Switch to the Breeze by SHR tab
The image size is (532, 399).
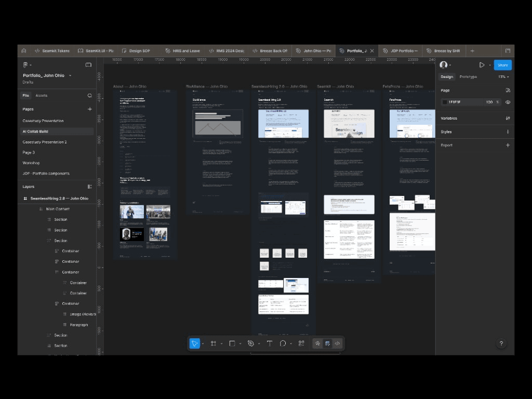444,51
